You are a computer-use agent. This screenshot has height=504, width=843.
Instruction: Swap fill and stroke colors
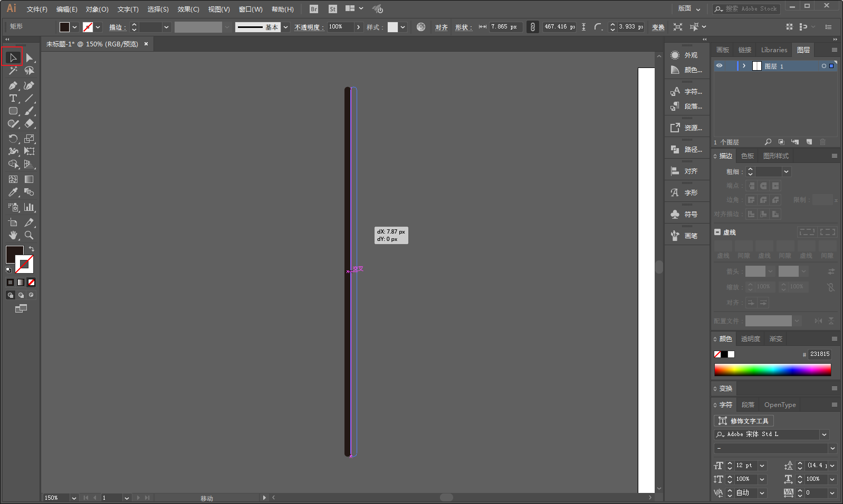pyautogui.click(x=32, y=249)
